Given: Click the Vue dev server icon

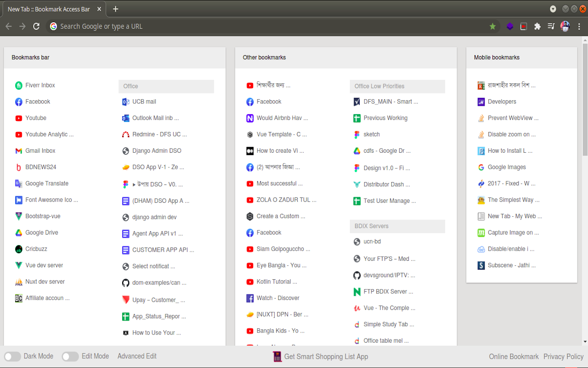Looking at the screenshot, I should point(19,265).
